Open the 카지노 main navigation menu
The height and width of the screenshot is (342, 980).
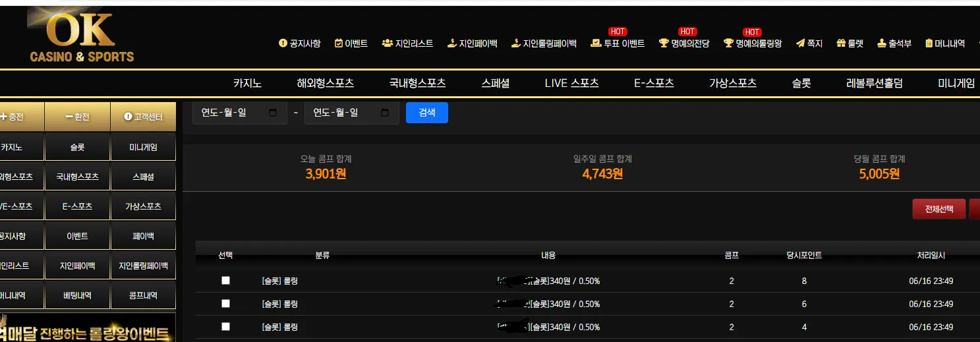(x=247, y=83)
